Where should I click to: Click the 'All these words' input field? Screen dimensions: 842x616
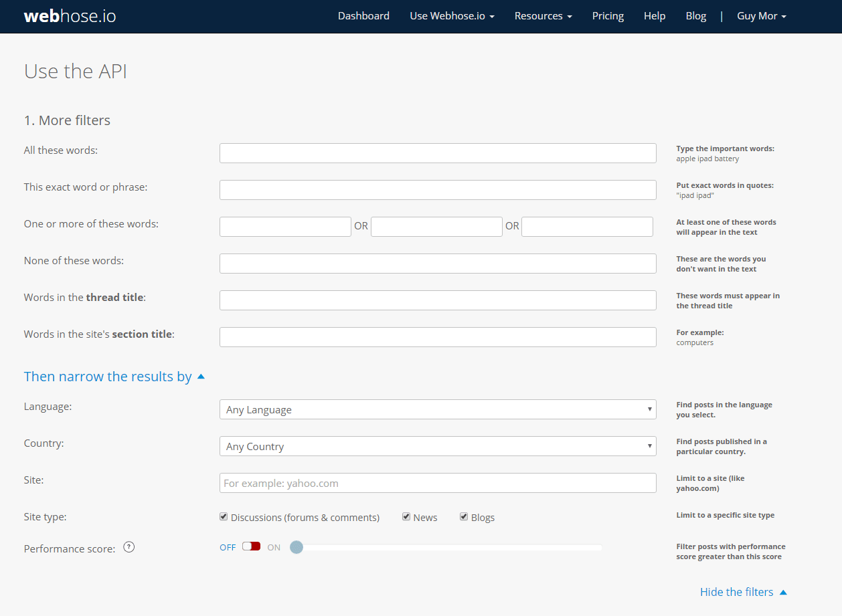[437, 153]
